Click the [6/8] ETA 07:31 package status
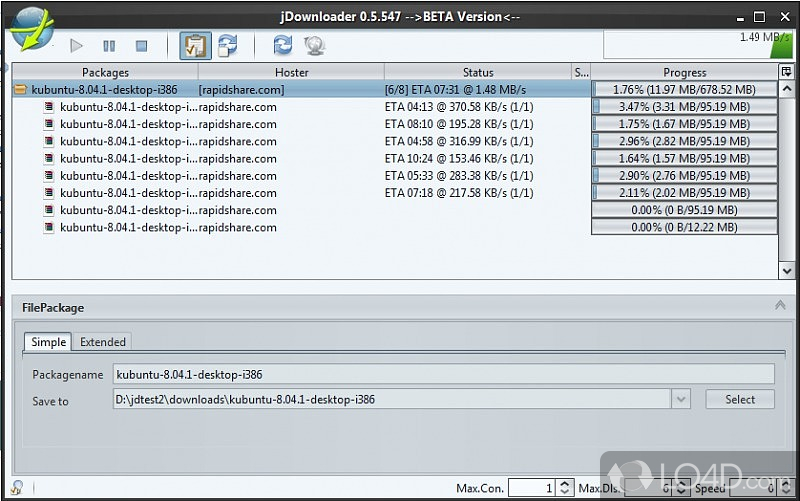The height and width of the screenshot is (501, 800). [455, 90]
